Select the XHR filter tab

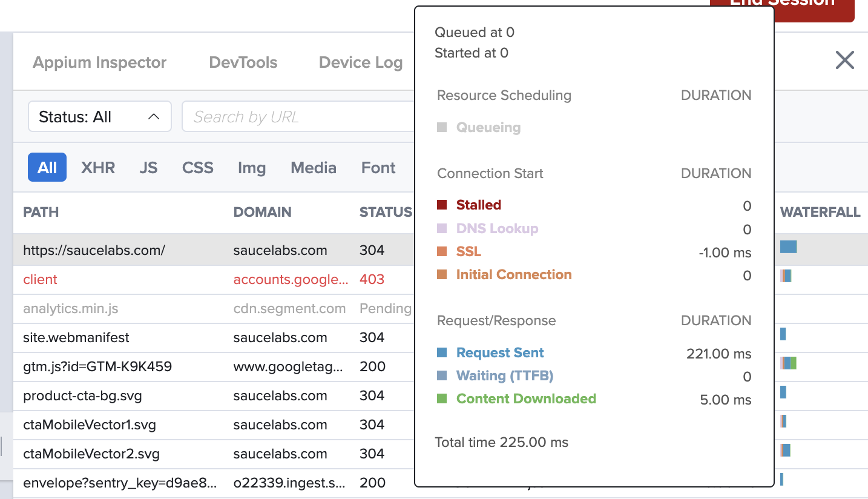(97, 168)
